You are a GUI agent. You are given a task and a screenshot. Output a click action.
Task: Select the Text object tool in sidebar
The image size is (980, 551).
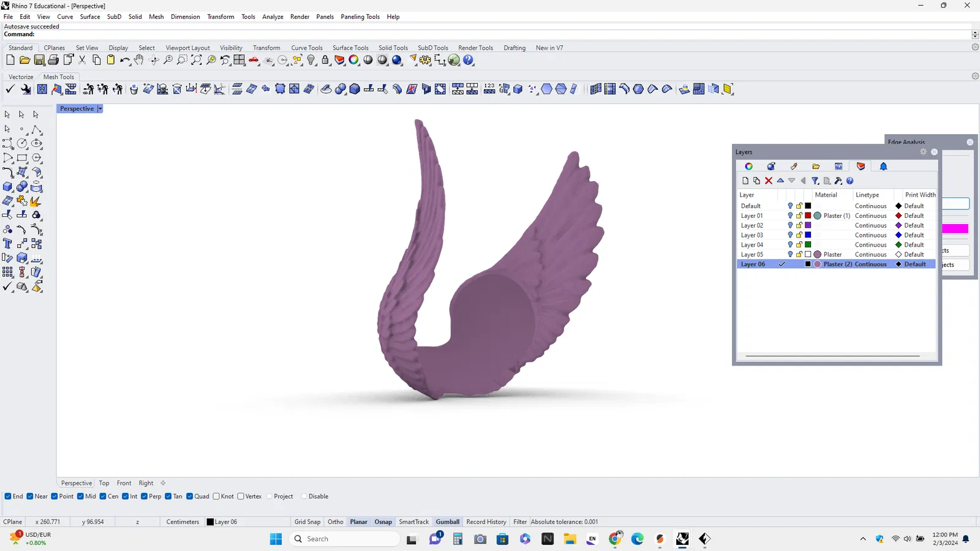tap(8, 244)
